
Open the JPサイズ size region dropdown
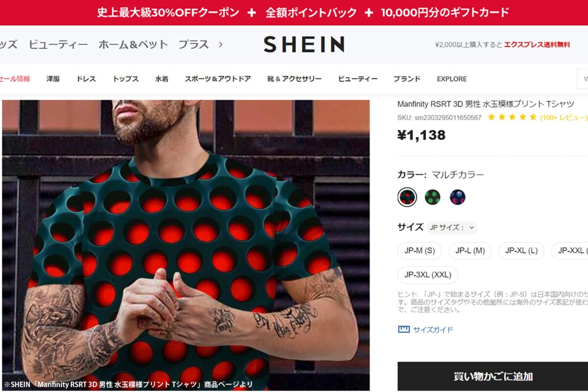(452, 227)
